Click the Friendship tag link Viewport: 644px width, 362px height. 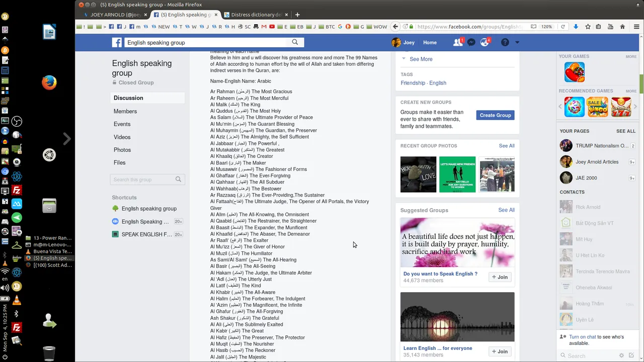pyautogui.click(x=413, y=83)
